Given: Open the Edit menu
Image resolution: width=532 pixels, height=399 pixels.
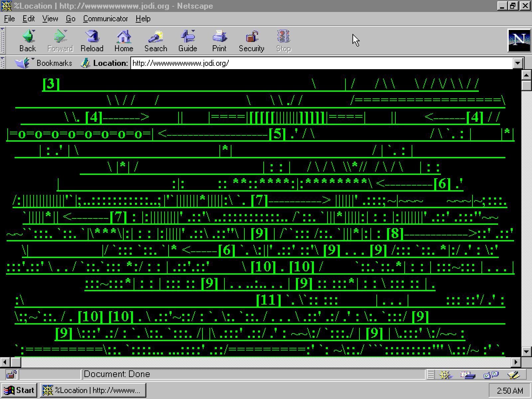Looking at the screenshot, I should click(29, 19).
